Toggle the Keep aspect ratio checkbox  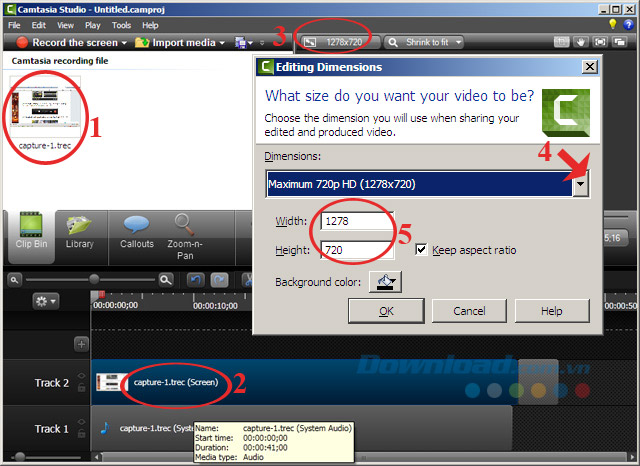coord(421,250)
